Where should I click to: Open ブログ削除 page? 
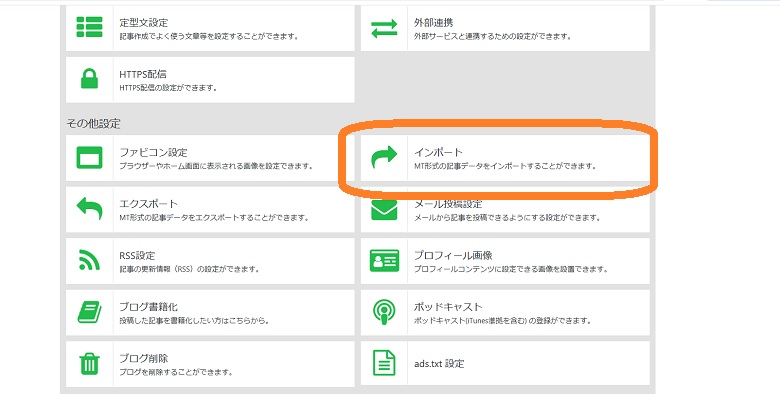coord(210,364)
